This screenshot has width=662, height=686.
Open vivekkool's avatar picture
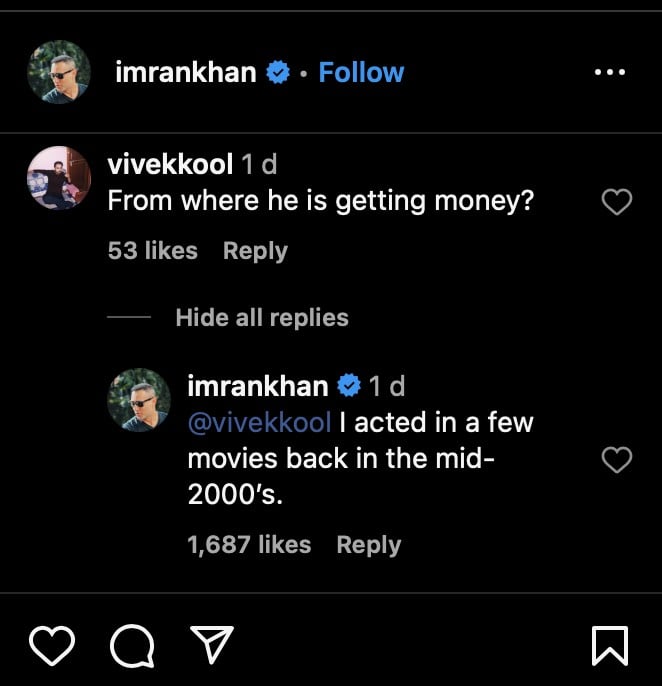click(x=58, y=177)
